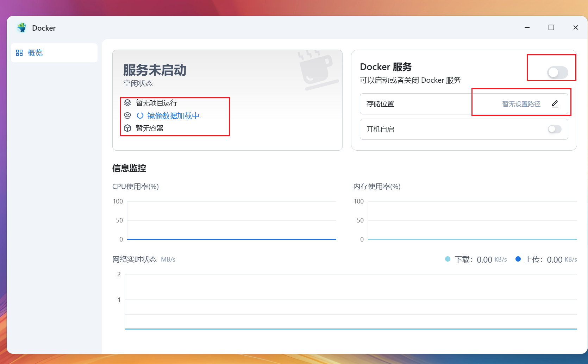Screen dimensions: 588x364
Task: Open the 概览 overview tab in sidebar
Action: 54,53
